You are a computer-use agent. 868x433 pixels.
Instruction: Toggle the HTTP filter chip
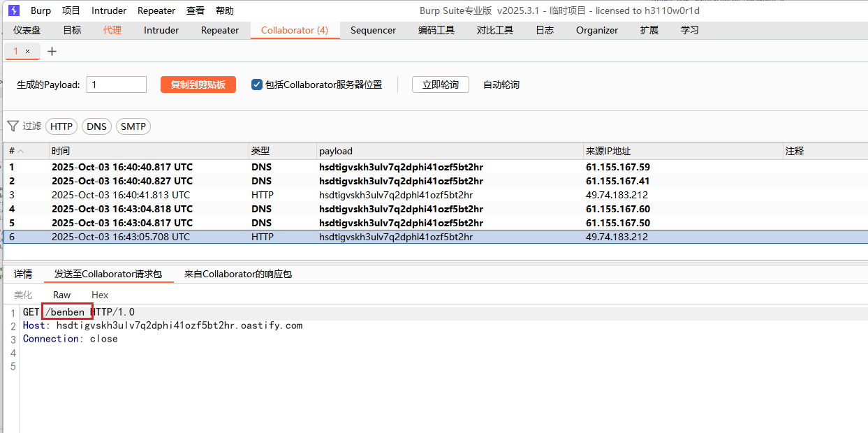point(61,126)
